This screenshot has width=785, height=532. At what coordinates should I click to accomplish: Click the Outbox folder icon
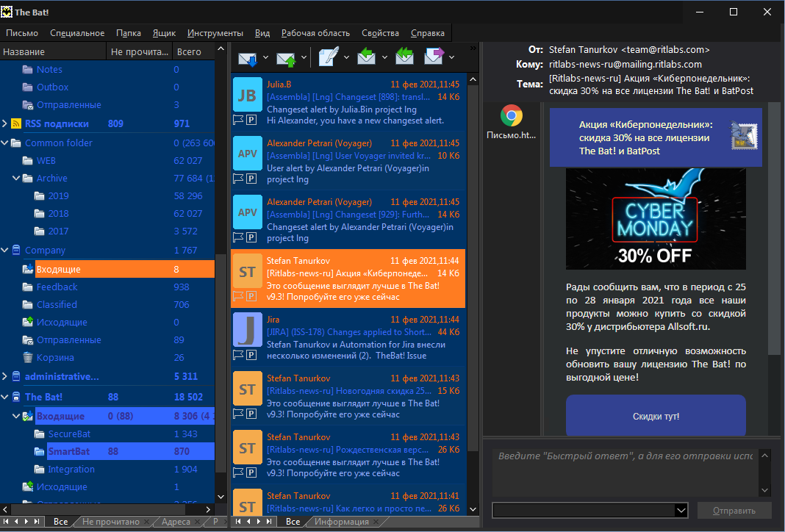28,87
